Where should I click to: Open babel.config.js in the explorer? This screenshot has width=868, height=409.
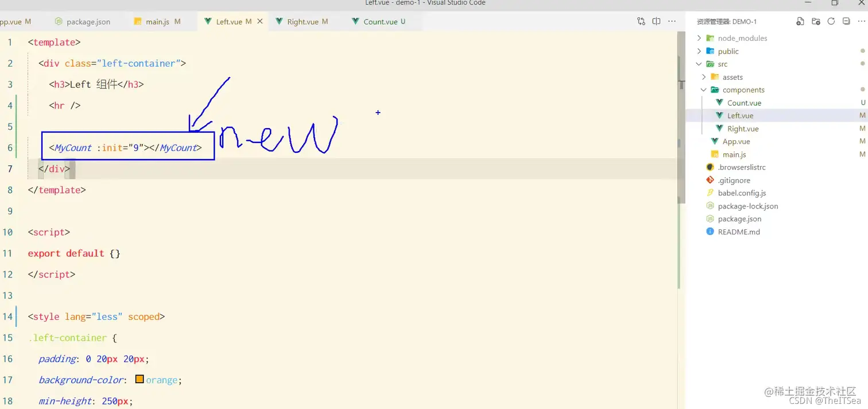(x=742, y=193)
